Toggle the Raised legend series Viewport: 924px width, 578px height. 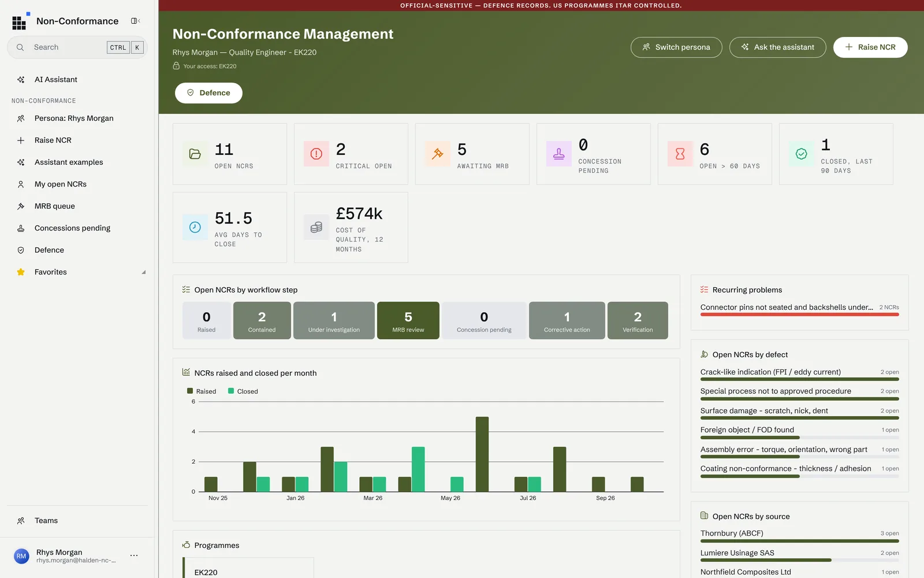pos(202,391)
